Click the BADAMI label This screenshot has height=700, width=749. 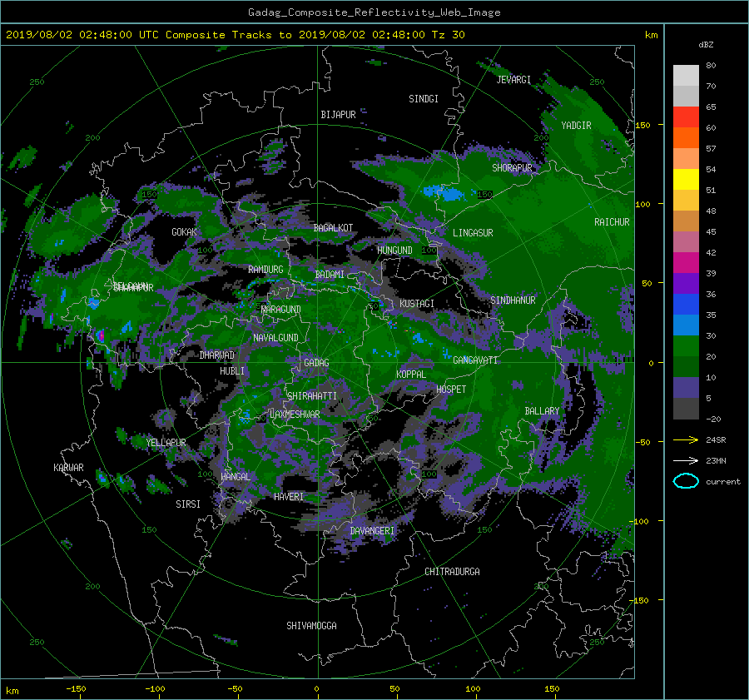tap(330, 275)
